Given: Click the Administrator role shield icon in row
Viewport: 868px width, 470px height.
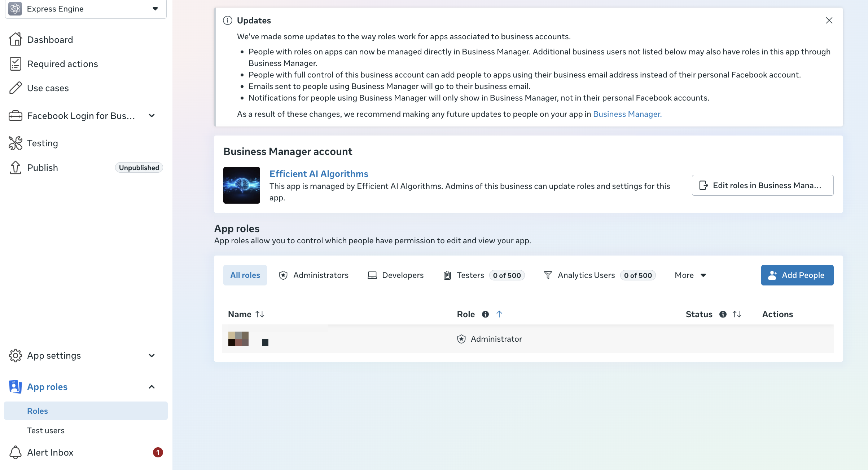Looking at the screenshot, I should (461, 339).
